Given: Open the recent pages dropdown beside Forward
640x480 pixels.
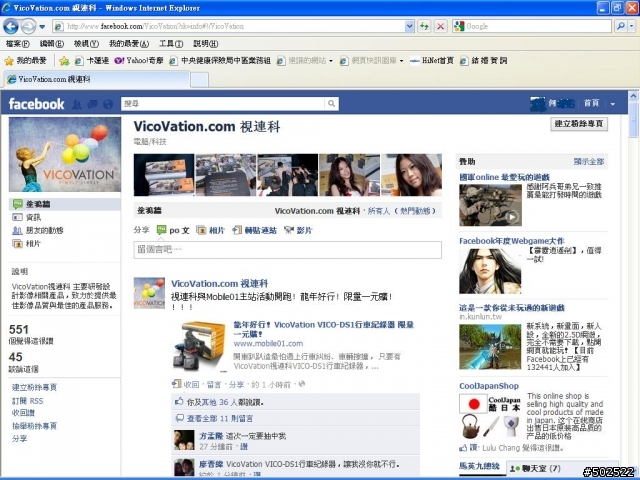Looking at the screenshot, I should tap(42, 27).
